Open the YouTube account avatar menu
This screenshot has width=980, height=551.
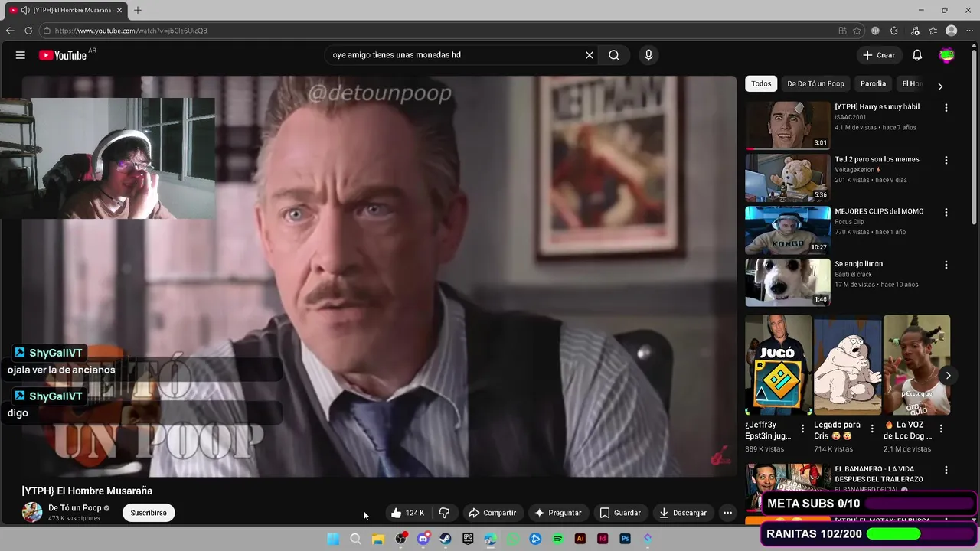pos(947,55)
